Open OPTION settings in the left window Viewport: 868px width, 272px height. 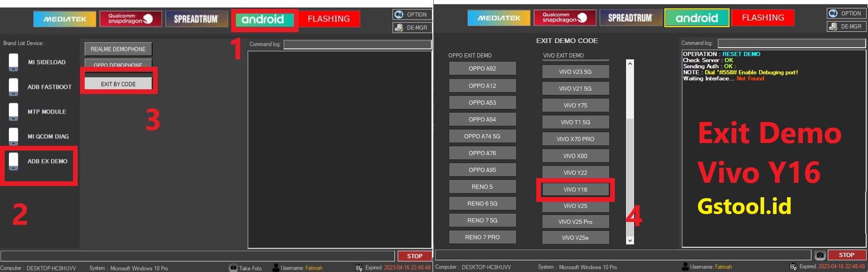pos(412,14)
